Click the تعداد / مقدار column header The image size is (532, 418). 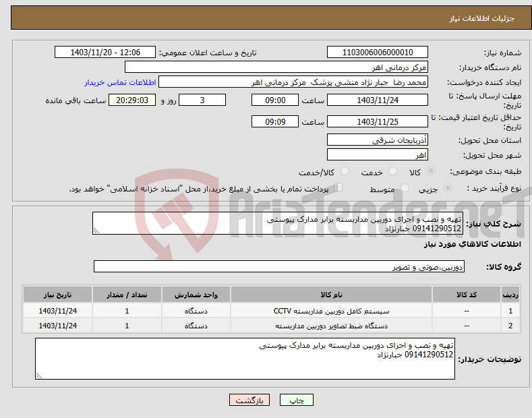click(127, 295)
